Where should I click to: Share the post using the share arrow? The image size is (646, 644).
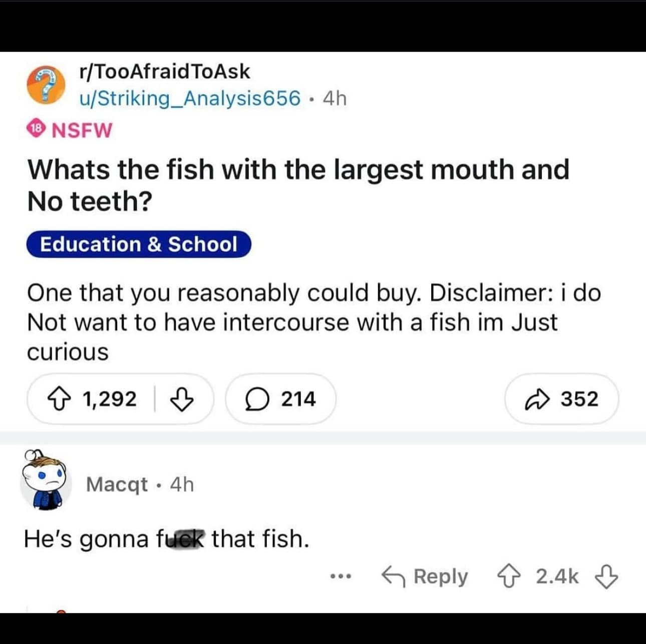(538, 399)
